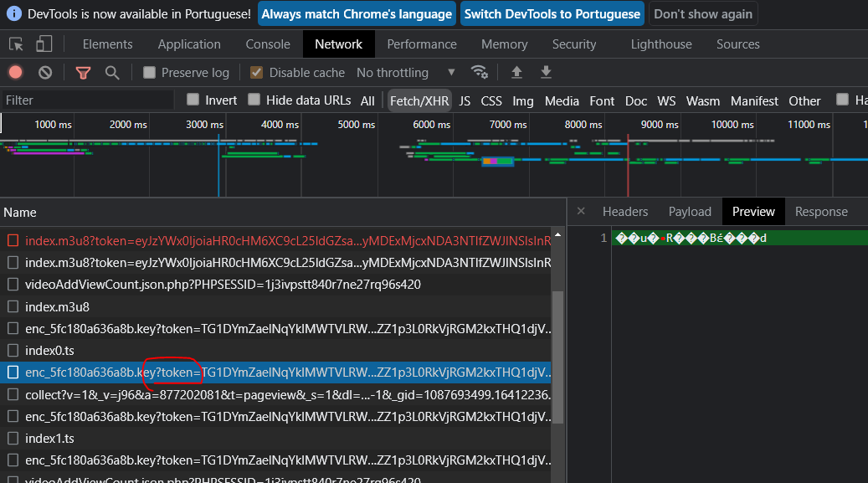
Task: Switch to the Sources tab
Action: coord(738,44)
